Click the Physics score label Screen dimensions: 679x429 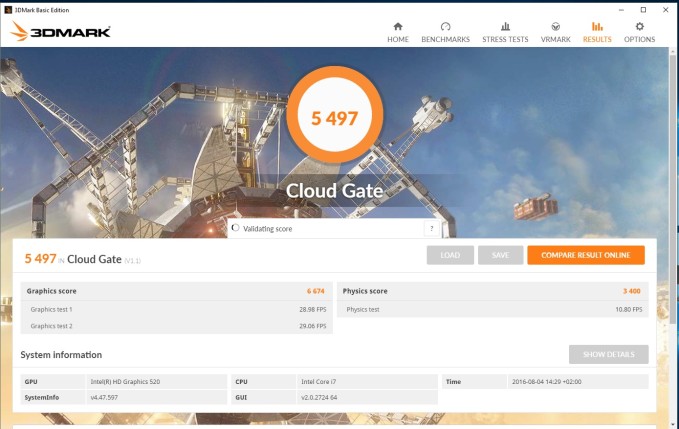[365, 291]
